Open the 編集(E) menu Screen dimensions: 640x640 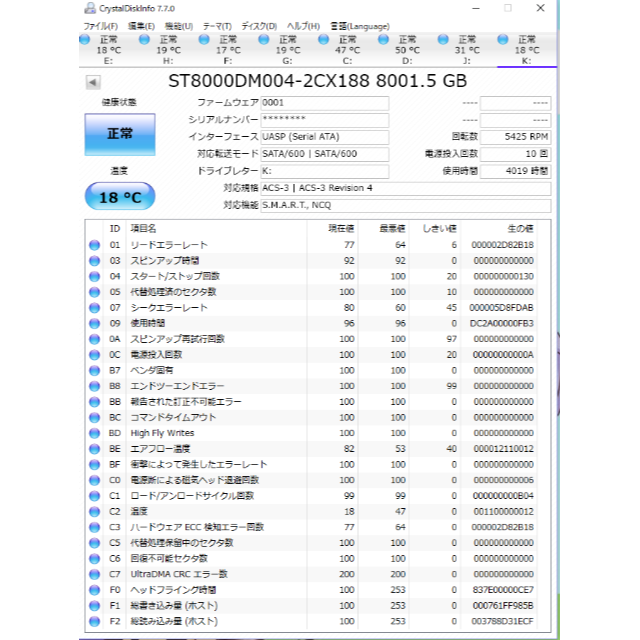141,27
